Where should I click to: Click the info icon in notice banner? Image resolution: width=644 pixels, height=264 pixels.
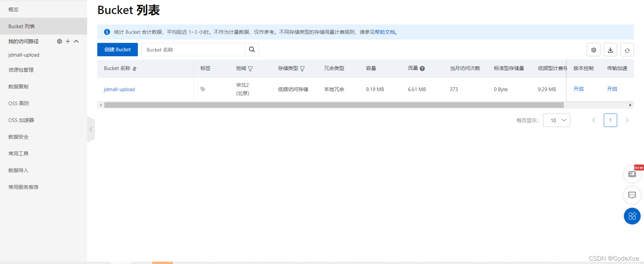[107, 32]
